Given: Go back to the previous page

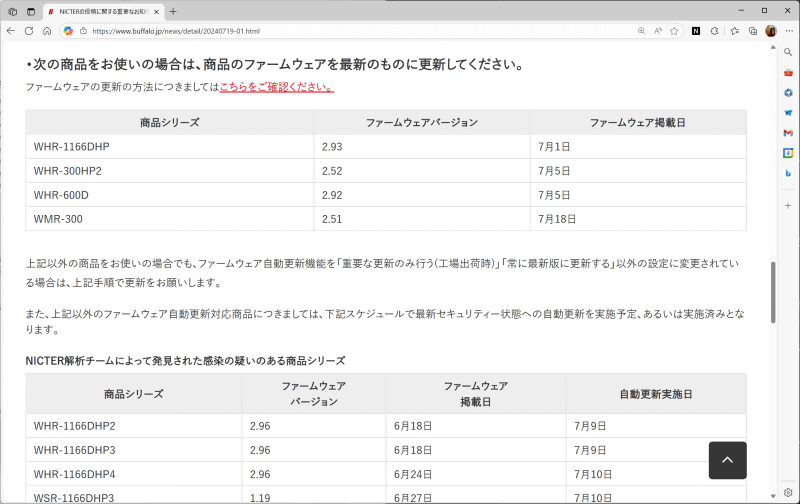Looking at the screenshot, I should pos(11,31).
